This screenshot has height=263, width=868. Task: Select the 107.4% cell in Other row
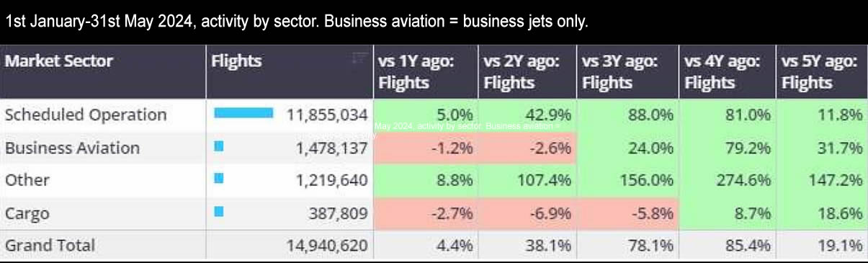[527, 180]
